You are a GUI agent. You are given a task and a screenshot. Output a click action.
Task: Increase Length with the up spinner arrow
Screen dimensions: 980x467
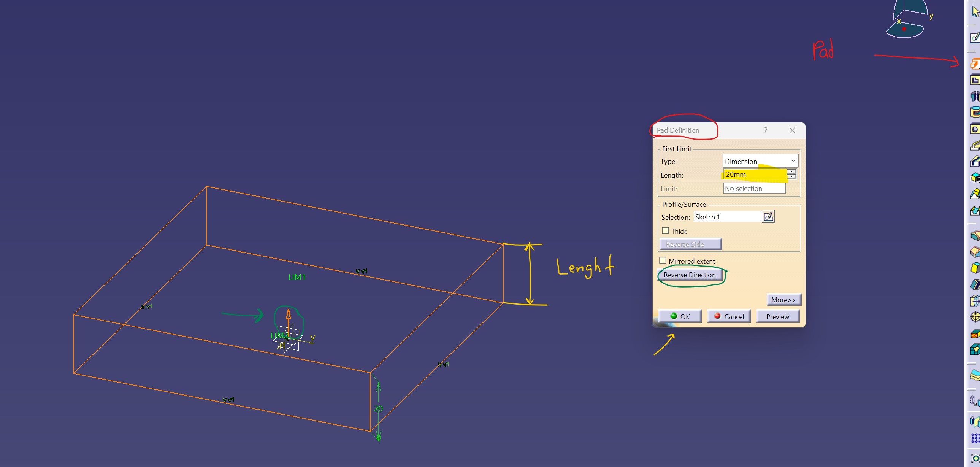792,172
